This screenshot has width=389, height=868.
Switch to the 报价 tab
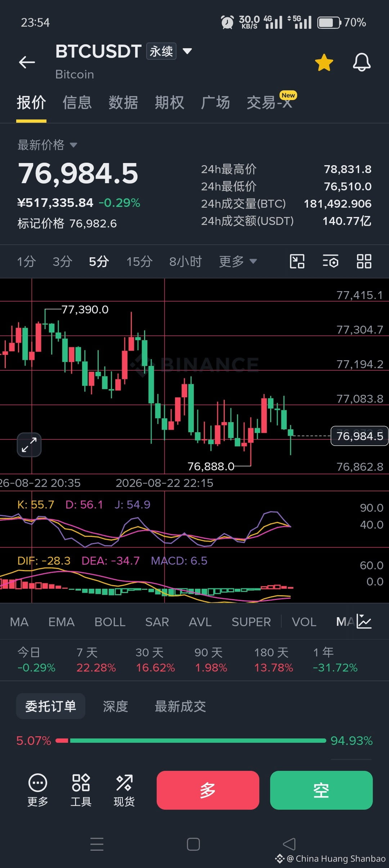(31, 103)
